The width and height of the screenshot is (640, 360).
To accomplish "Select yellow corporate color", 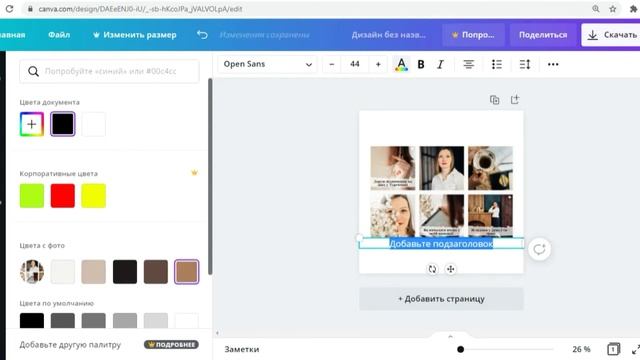I will coord(94,196).
